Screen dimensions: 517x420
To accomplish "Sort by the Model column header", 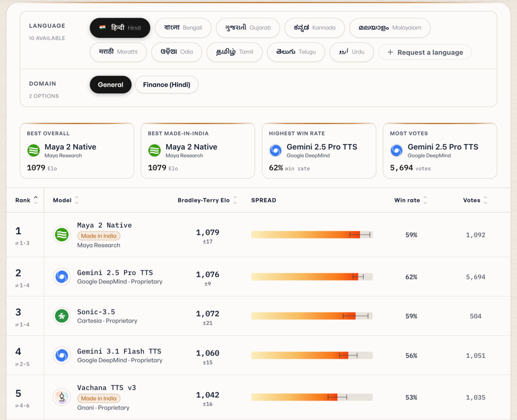I will pos(66,200).
